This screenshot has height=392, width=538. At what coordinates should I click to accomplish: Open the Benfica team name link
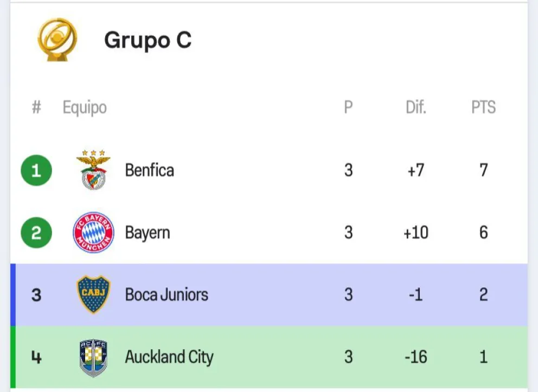coord(149,170)
